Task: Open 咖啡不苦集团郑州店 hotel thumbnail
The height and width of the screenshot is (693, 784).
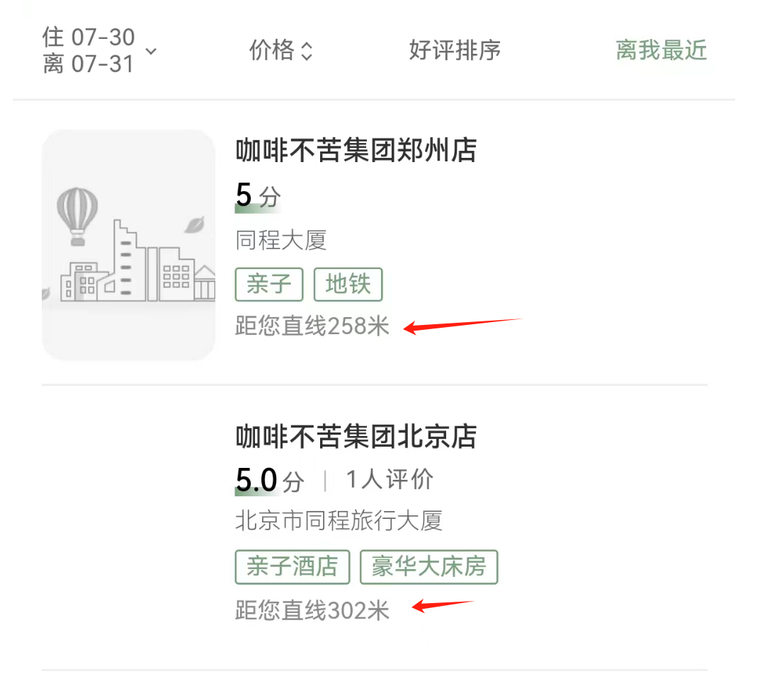Action: click(x=128, y=245)
